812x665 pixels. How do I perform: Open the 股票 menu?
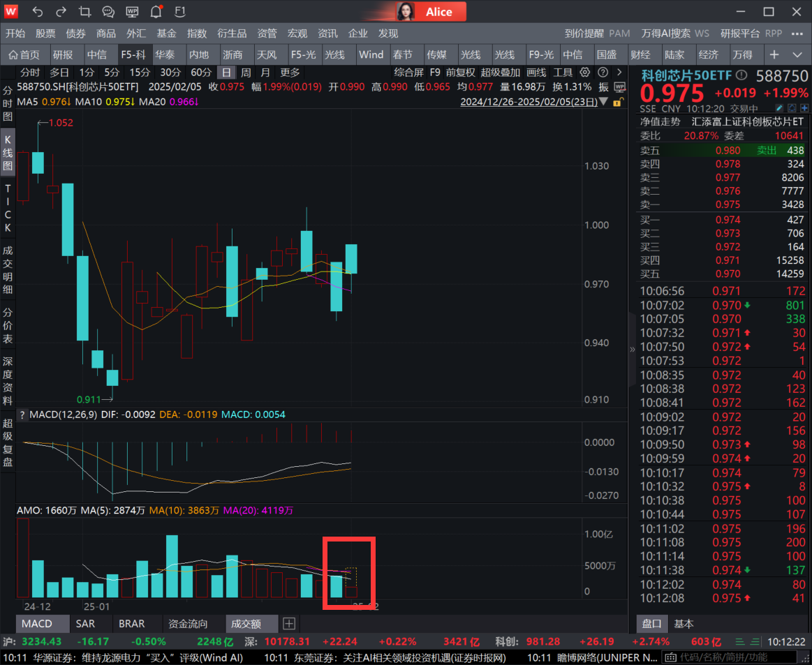pos(45,33)
